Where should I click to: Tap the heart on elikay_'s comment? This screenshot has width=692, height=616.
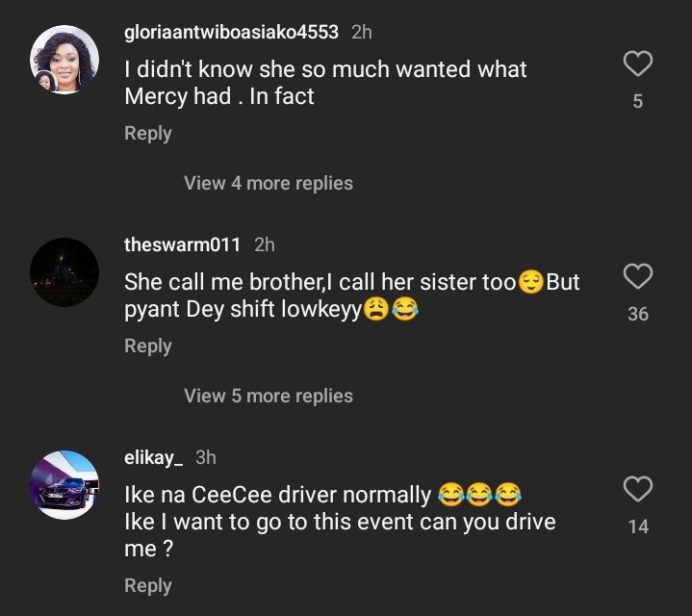coord(638,489)
